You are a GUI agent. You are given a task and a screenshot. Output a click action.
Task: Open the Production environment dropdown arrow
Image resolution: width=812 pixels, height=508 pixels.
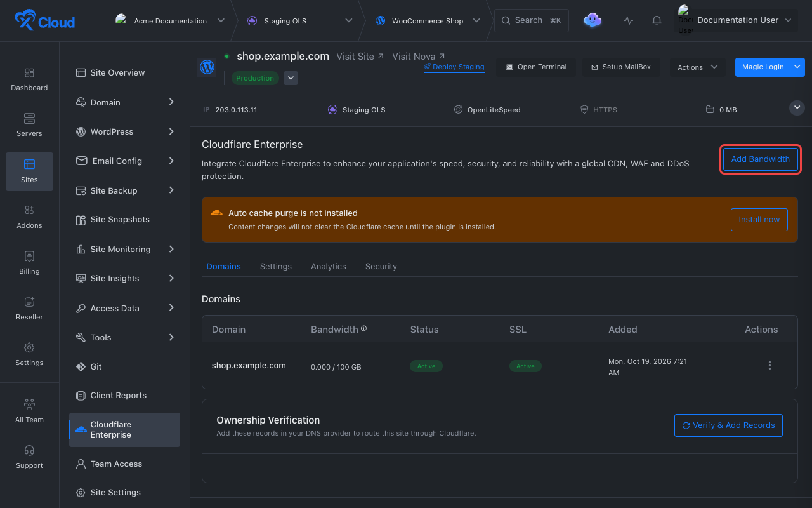point(291,78)
